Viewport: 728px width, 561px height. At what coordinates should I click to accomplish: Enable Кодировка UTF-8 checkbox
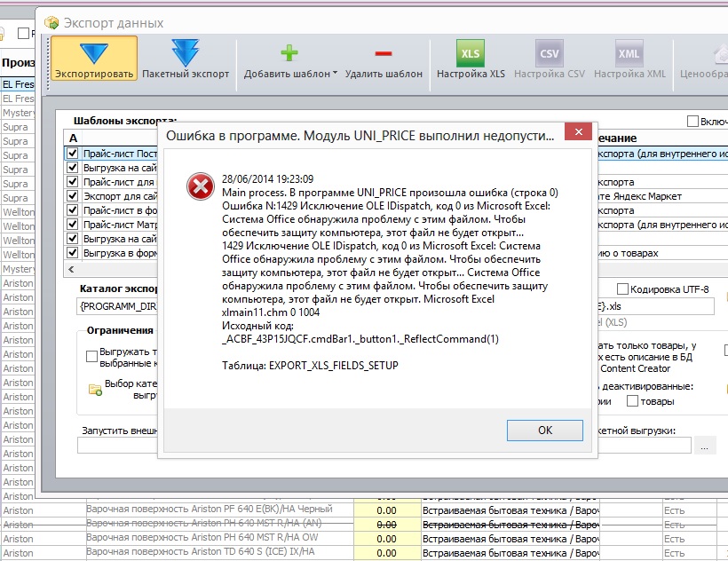pos(622,289)
